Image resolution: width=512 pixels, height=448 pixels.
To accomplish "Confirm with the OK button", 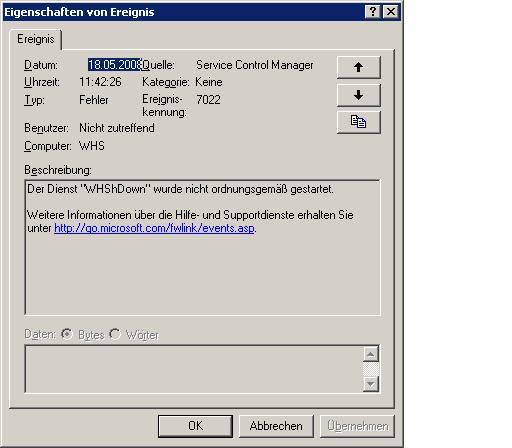I will 195,426.
